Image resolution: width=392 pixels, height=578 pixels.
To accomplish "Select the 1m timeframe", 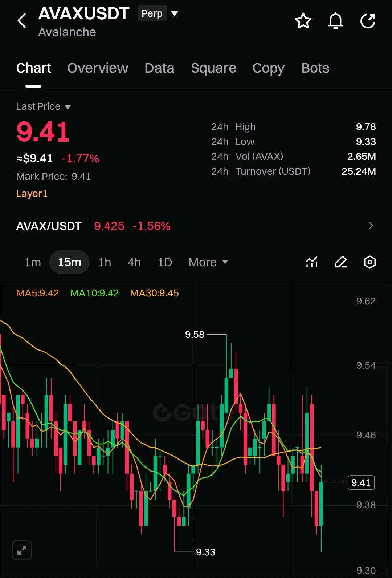I will tap(33, 262).
